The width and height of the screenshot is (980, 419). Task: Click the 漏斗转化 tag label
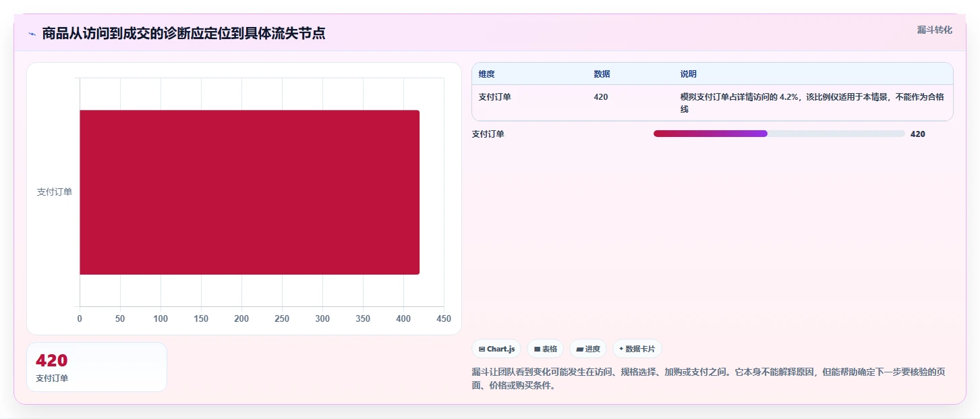[935, 30]
